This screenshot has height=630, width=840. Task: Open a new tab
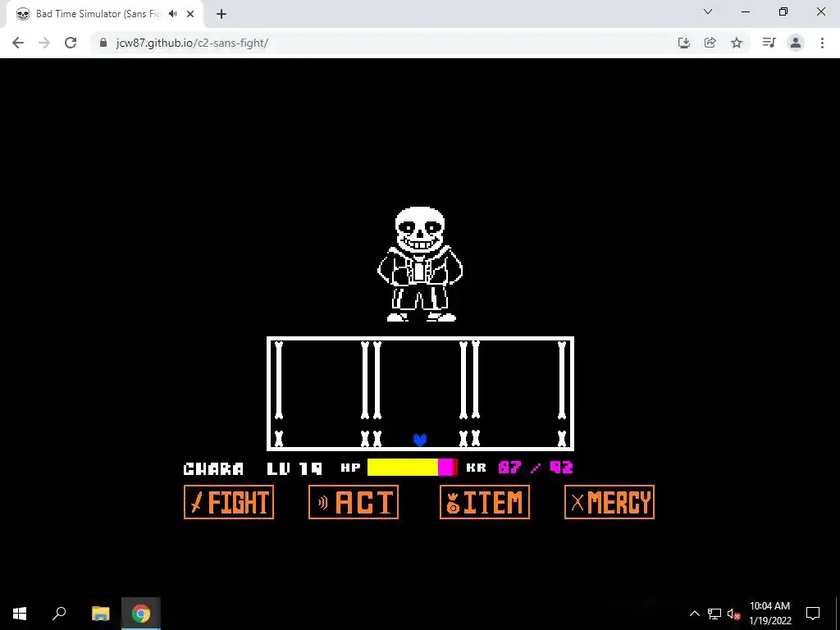pos(221,14)
